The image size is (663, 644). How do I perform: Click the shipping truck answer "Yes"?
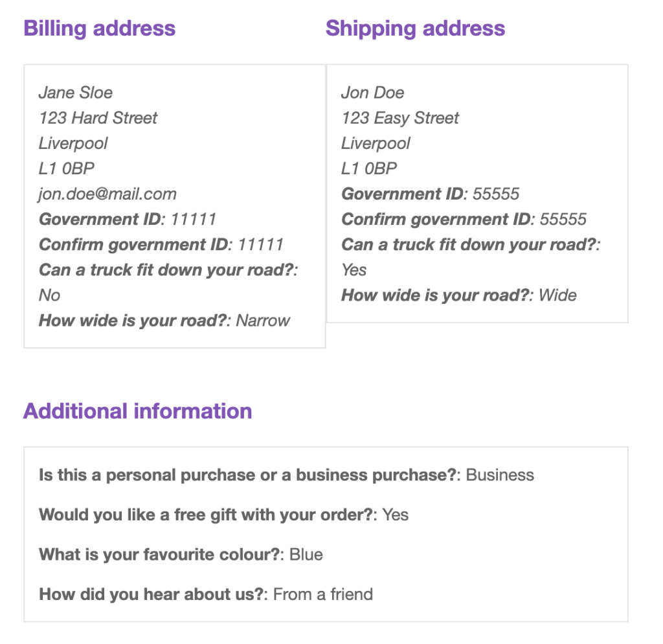354,270
